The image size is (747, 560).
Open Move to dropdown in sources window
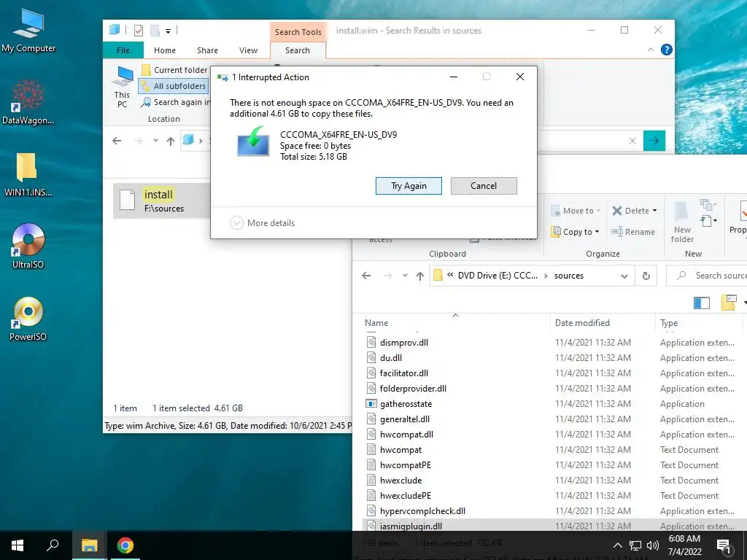coord(575,211)
